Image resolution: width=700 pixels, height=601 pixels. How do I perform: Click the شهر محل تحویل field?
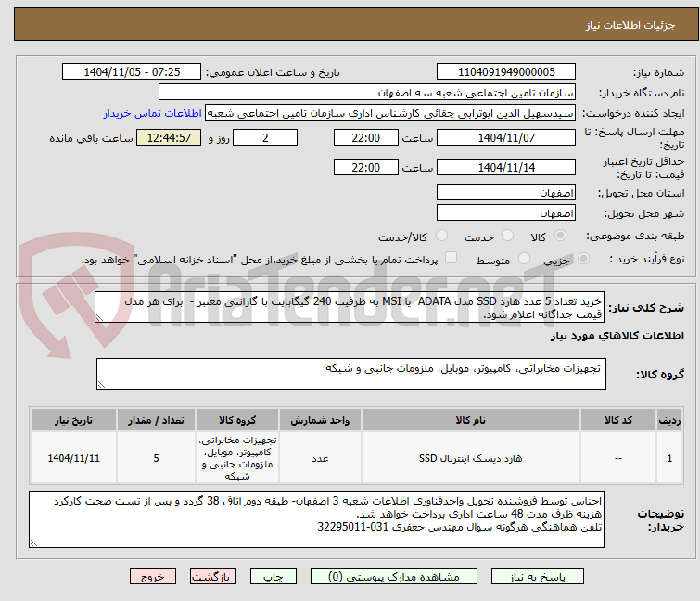(x=506, y=213)
